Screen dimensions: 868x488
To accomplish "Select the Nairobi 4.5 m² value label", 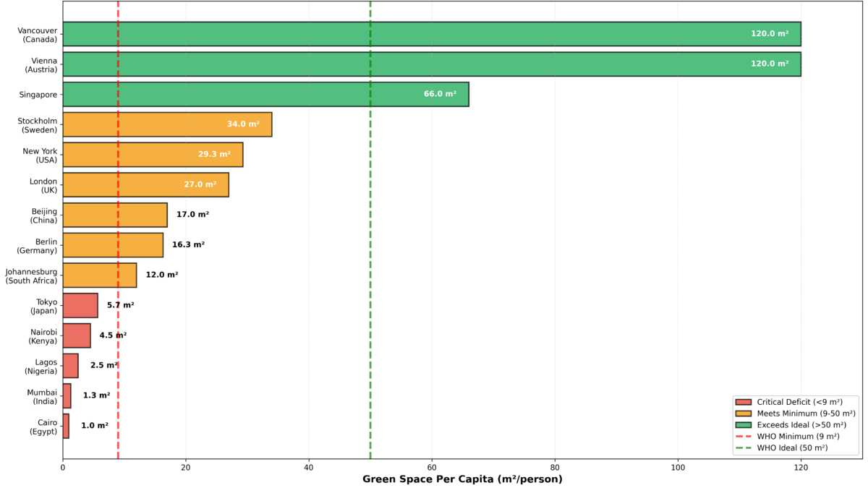I will click(113, 335).
